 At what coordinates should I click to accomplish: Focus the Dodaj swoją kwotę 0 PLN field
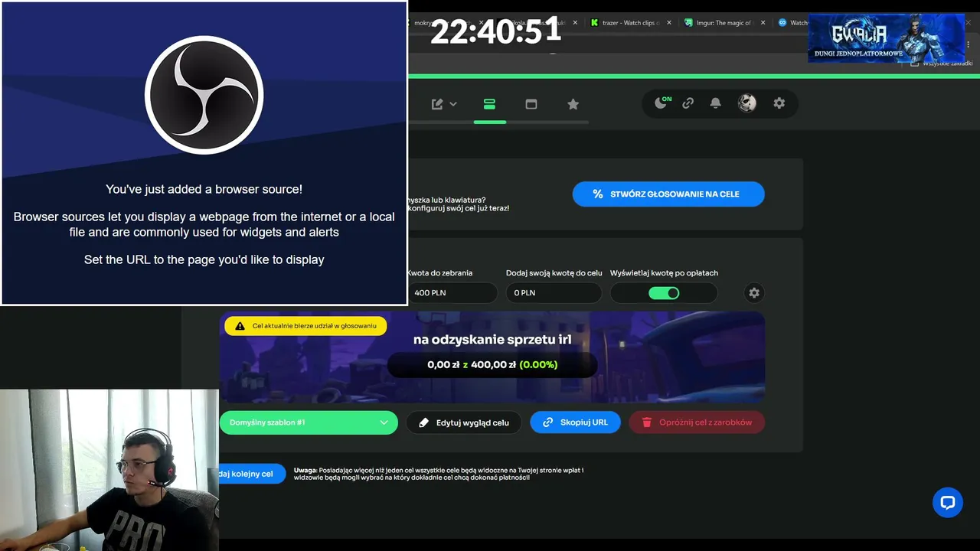click(554, 292)
